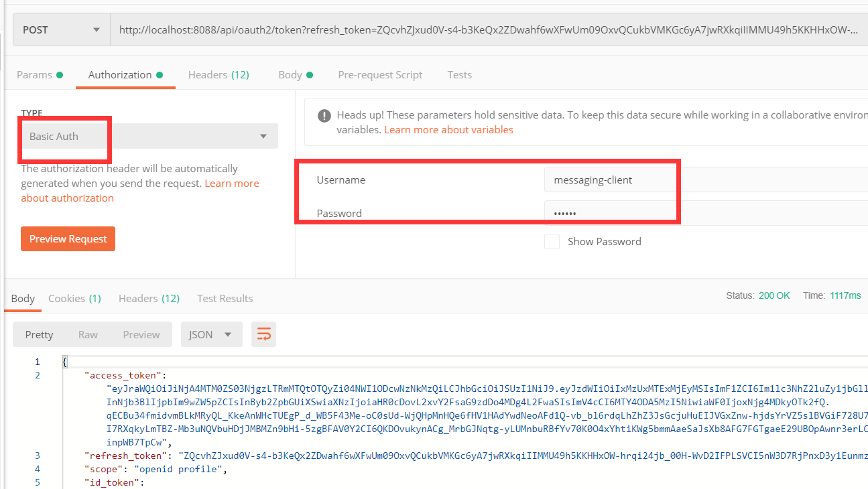Open the JSON format dropdown
868x489 pixels.
(x=211, y=334)
